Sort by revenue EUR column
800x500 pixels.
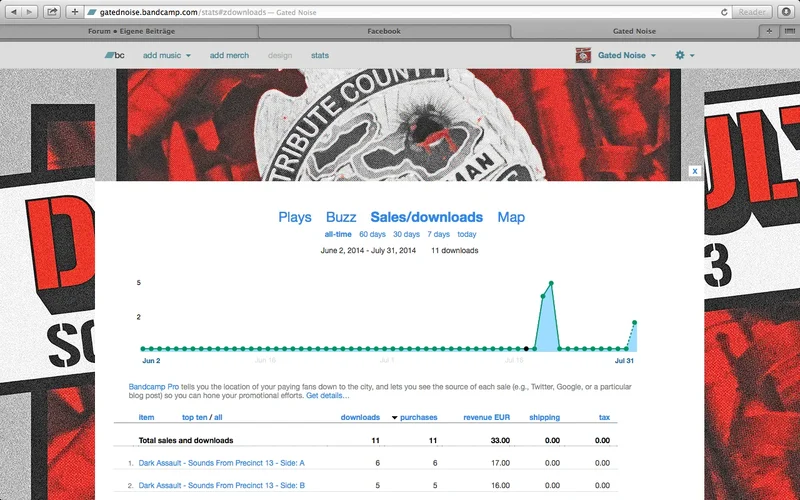tap(486, 417)
